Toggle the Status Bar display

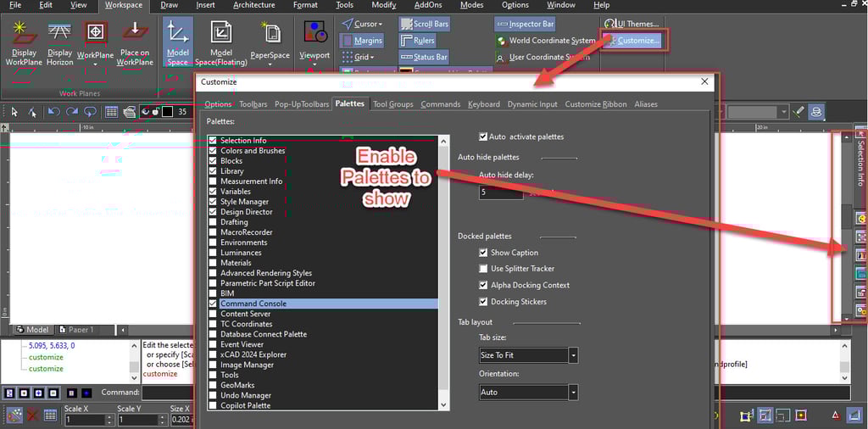coord(424,57)
